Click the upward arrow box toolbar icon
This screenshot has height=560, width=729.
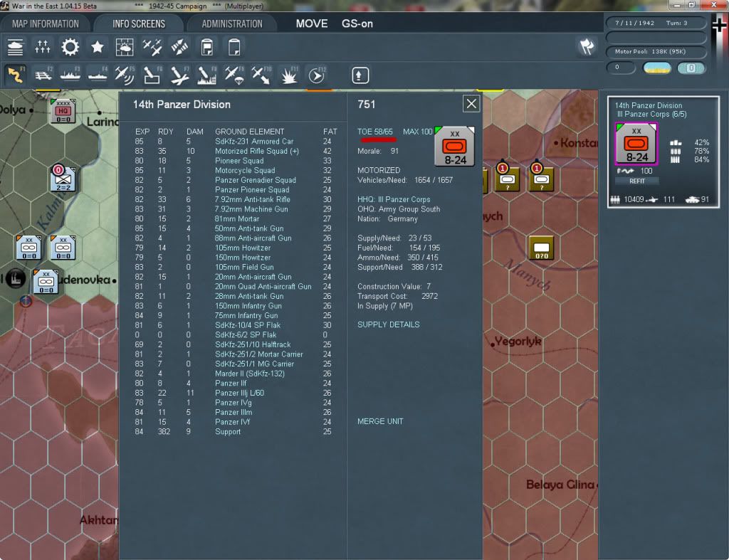point(360,75)
